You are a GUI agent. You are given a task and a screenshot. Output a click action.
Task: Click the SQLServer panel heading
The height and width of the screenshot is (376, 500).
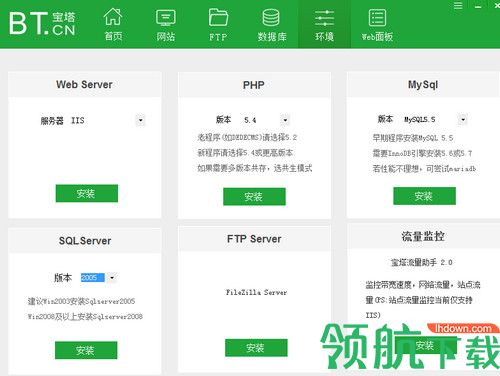point(85,241)
